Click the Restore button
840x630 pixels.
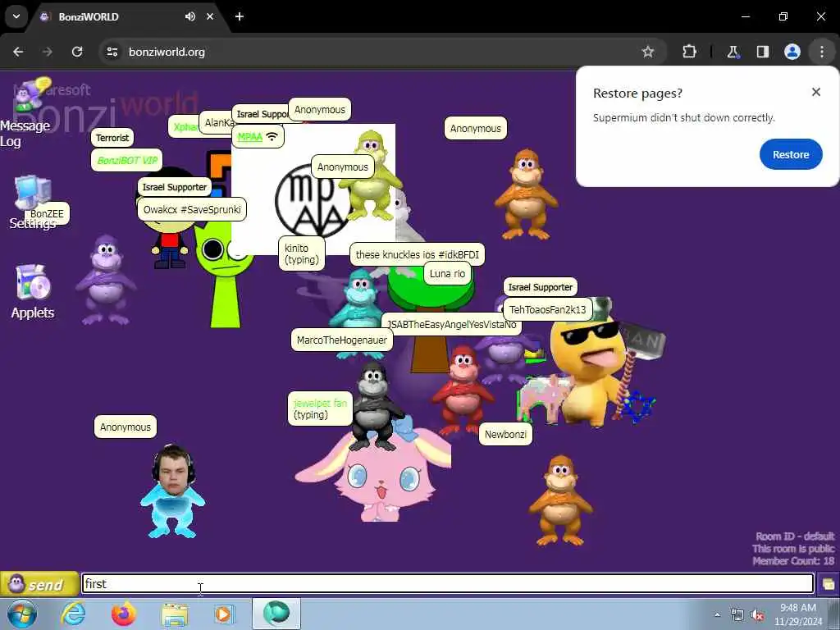coord(790,154)
